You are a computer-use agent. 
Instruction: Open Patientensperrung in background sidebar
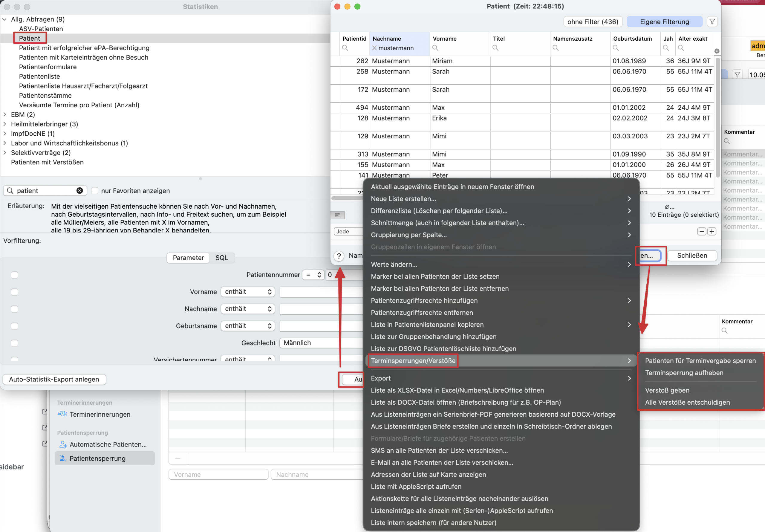[x=105, y=458]
